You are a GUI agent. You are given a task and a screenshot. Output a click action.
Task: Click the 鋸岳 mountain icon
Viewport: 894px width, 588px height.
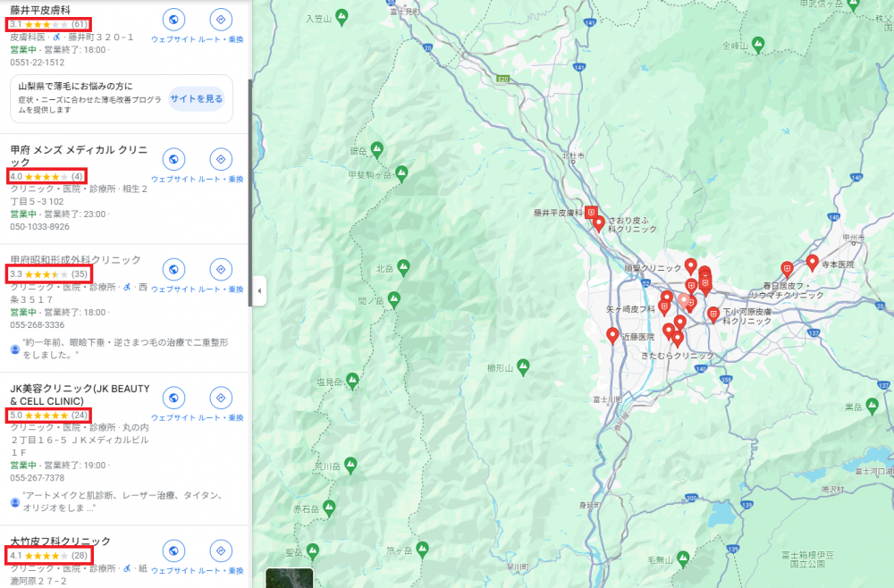click(x=377, y=150)
